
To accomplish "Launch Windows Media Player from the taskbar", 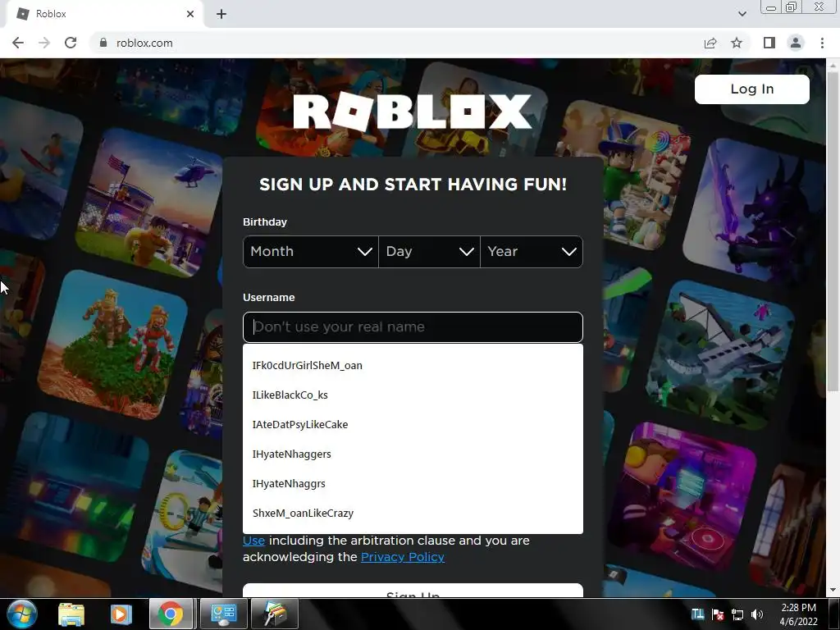I will 121,614.
